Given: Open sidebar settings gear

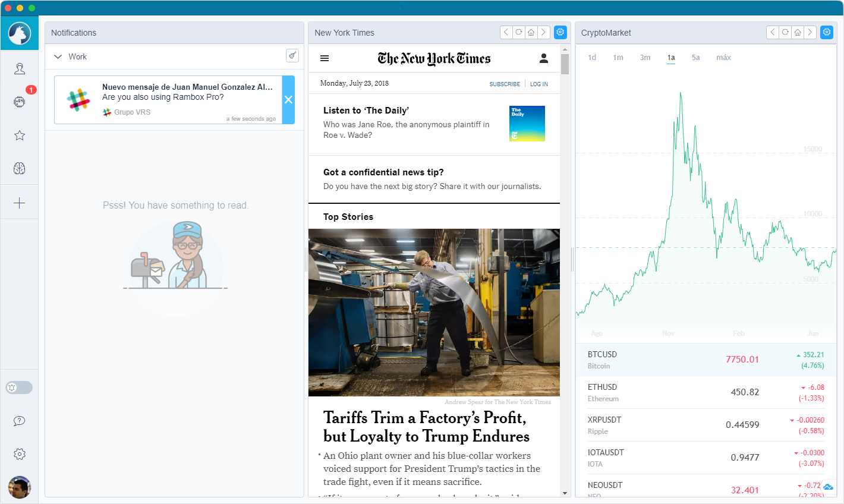Looking at the screenshot, I should (20, 454).
